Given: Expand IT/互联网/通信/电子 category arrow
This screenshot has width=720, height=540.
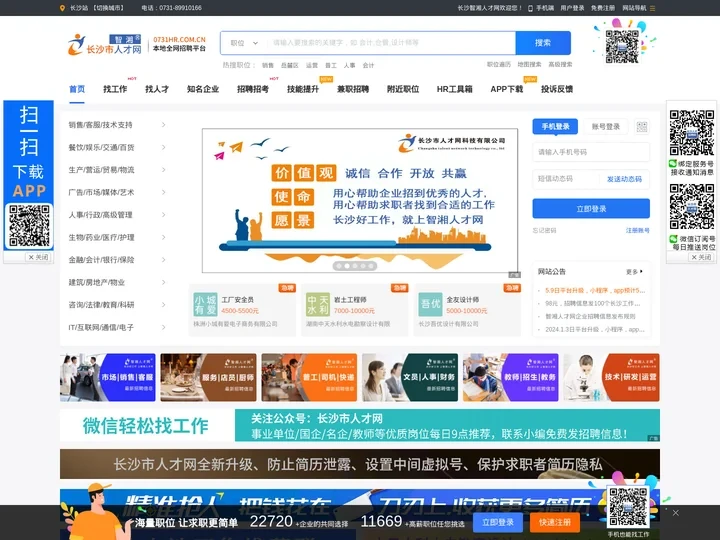Looking at the screenshot, I should (163, 327).
